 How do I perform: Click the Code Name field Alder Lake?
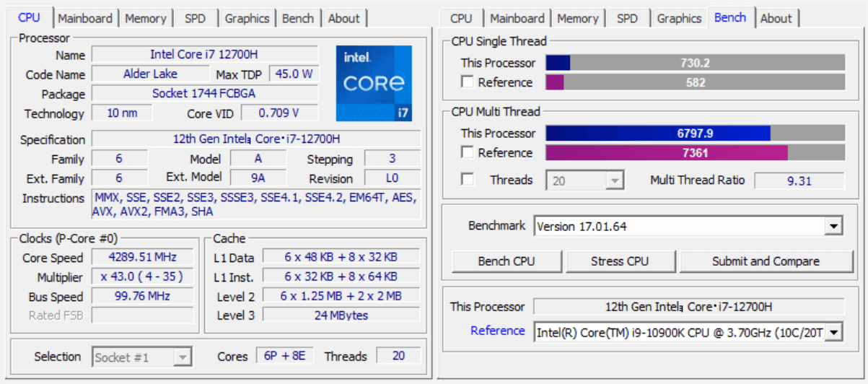[150, 74]
